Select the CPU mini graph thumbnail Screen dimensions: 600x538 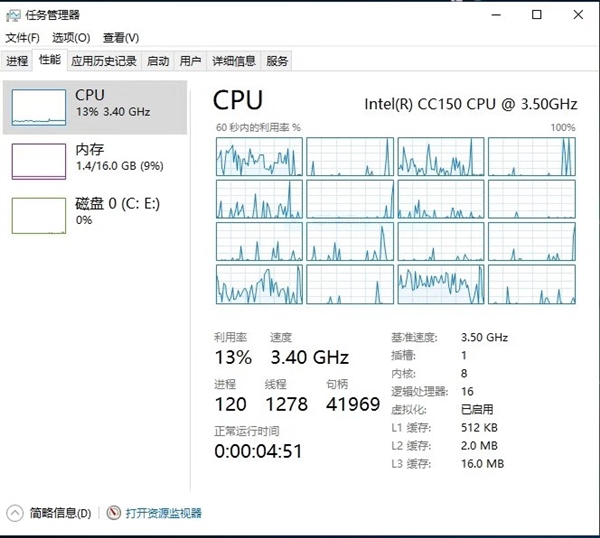click(39, 107)
